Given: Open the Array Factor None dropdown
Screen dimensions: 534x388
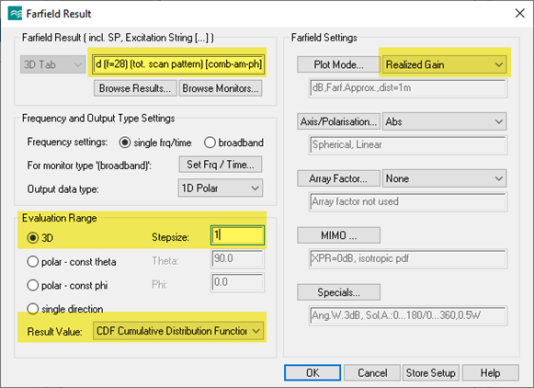Looking at the screenshot, I should click(444, 179).
